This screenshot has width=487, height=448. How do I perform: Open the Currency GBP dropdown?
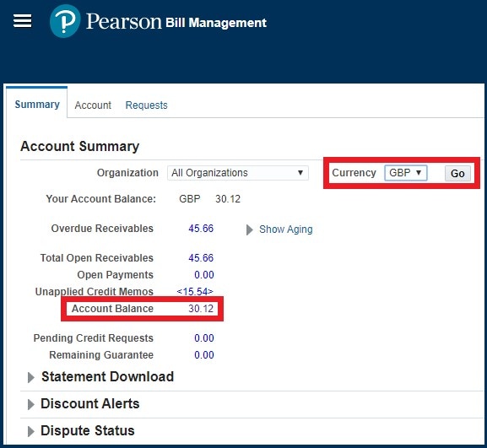(x=406, y=173)
